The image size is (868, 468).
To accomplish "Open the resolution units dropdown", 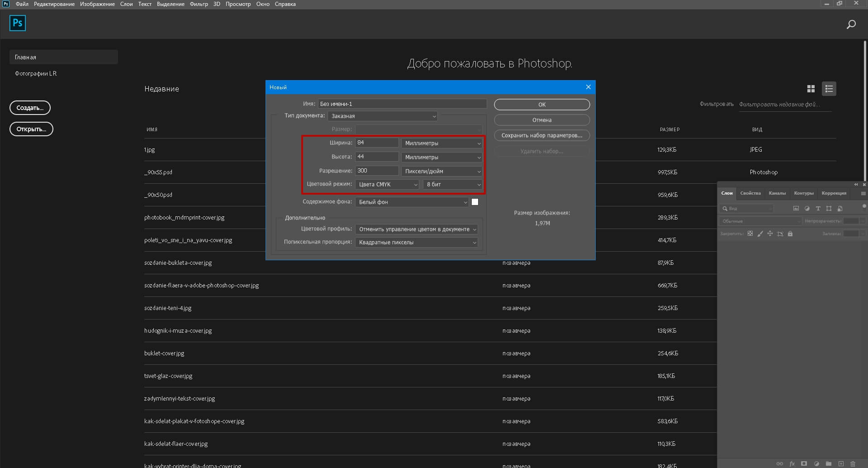I will 442,171.
